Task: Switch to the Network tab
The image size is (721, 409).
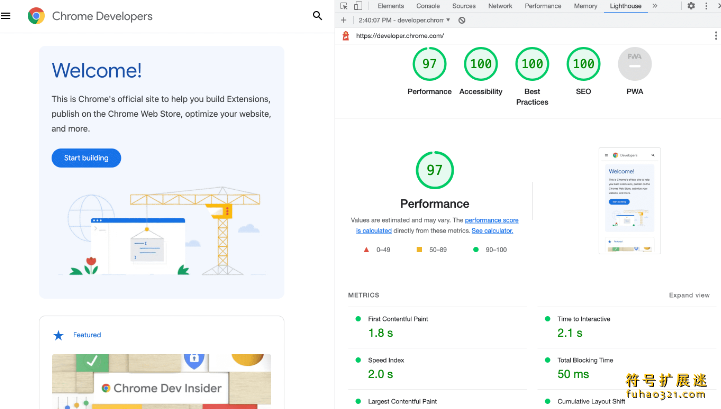Action: click(500, 6)
